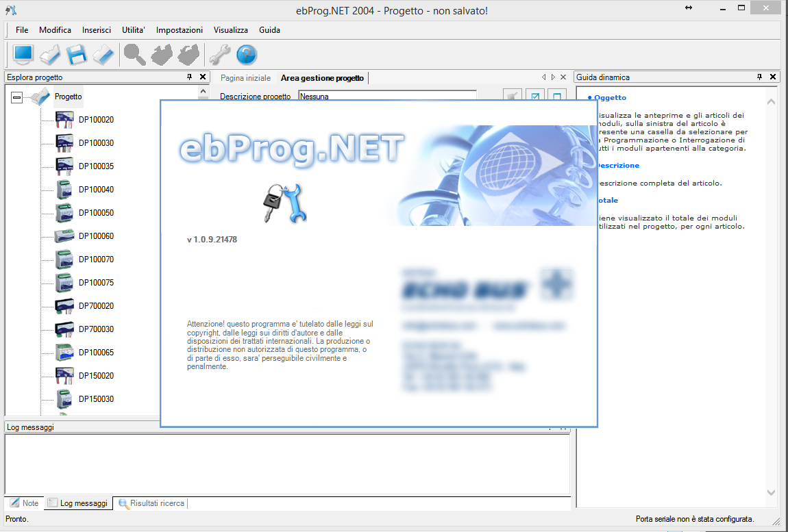788x532 pixels.
Task: Open the Utilita' menu
Action: tap(134, 30)
